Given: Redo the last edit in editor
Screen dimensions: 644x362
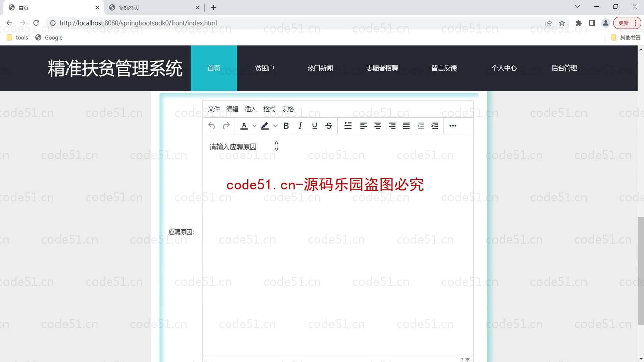Looking at the screenshot, I should (226, 126).
